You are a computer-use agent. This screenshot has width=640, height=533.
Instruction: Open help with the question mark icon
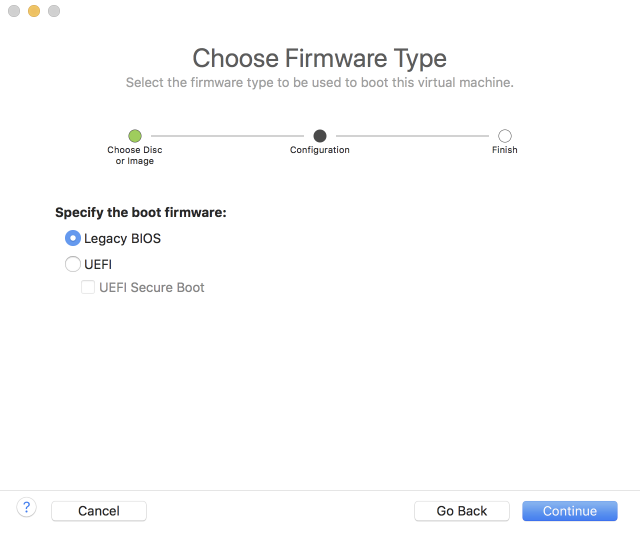[x=27, y=507]
